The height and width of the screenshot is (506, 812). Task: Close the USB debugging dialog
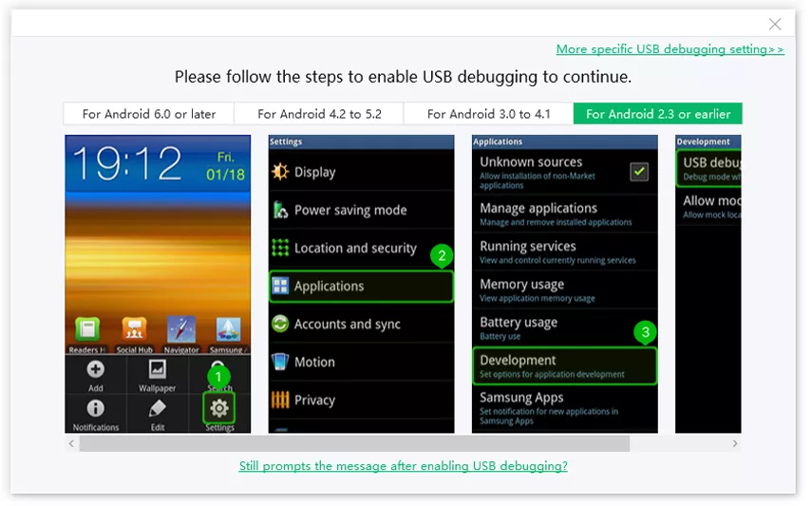[775, 25]
